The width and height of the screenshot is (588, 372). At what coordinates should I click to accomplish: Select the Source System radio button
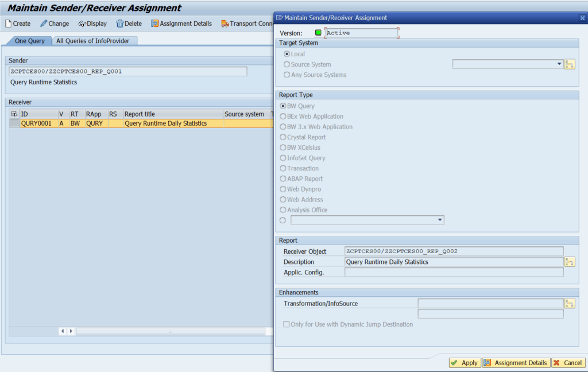point(287,64)
